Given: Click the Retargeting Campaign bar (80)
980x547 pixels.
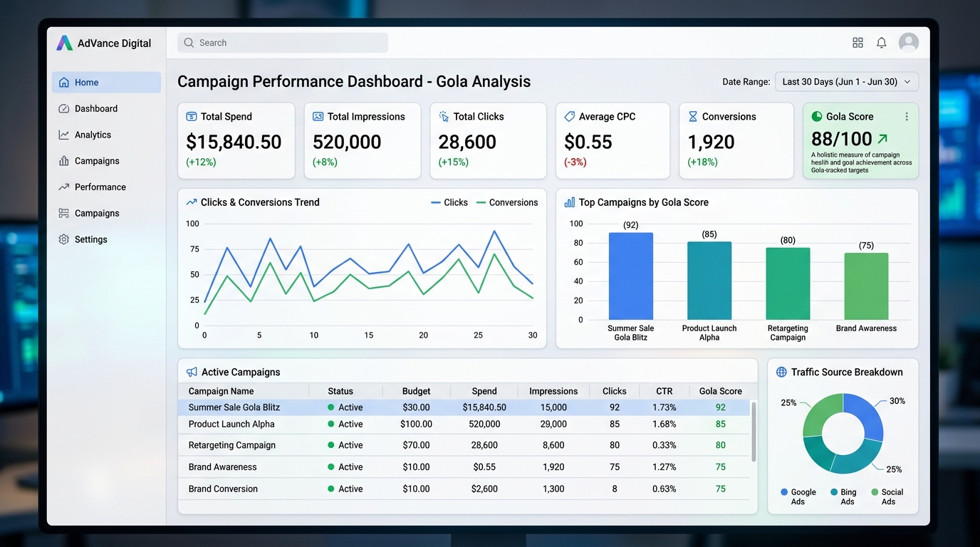Looking at the screenshot, I should pyautogui.click(x=788, y=283).
